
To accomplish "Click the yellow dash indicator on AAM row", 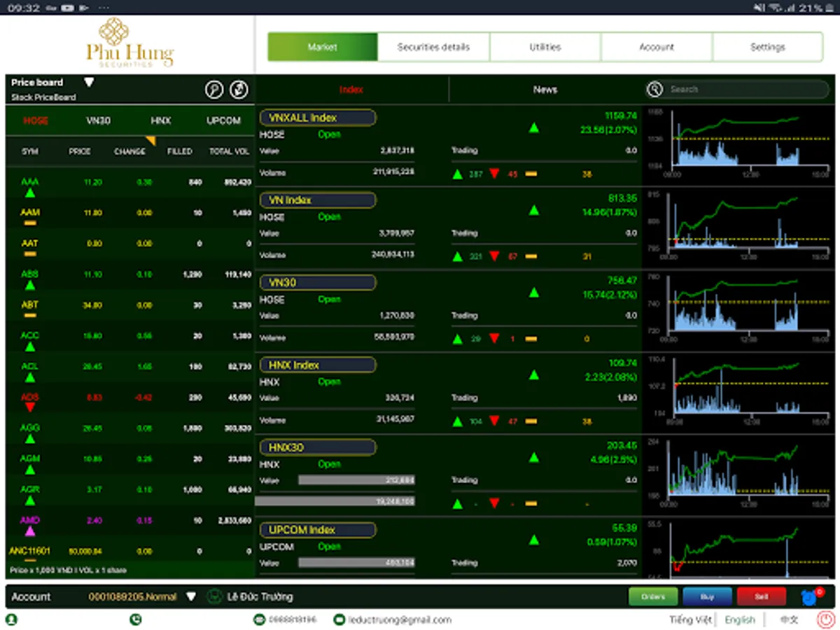I will (29, 221).
